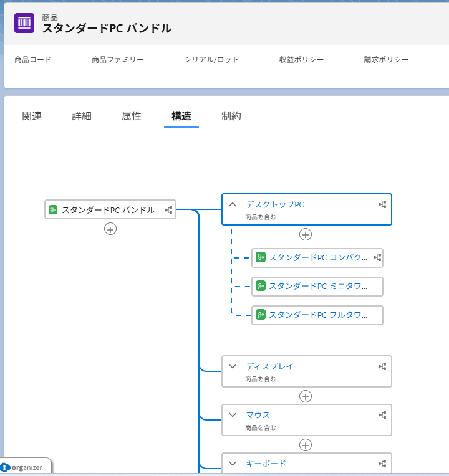This screenshot has height=476, width=449.
Task: Select the スタンダードPC ミニタワー product node
Action: [317, 287]
